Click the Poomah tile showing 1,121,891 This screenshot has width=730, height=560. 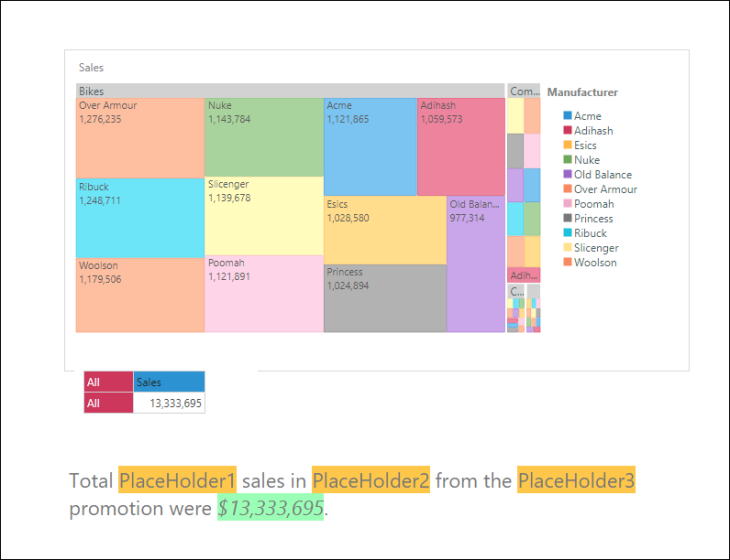(264, 293)
